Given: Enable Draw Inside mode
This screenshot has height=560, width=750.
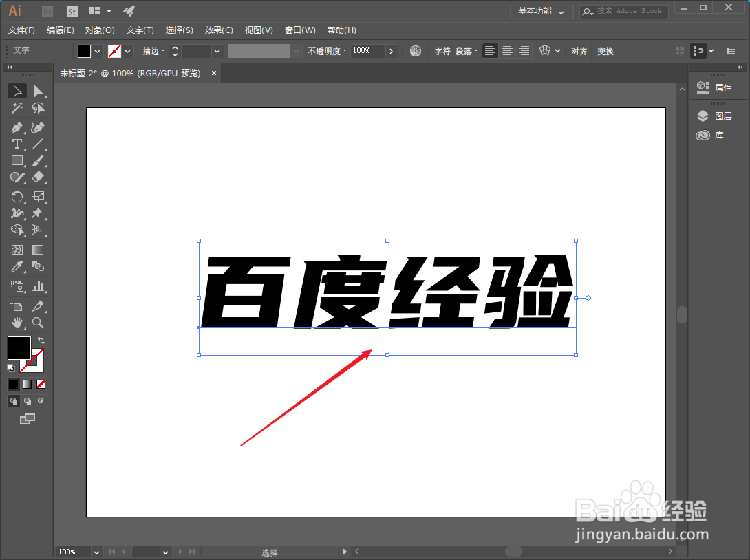Looking at the screenshot, I should pos(41,401).
